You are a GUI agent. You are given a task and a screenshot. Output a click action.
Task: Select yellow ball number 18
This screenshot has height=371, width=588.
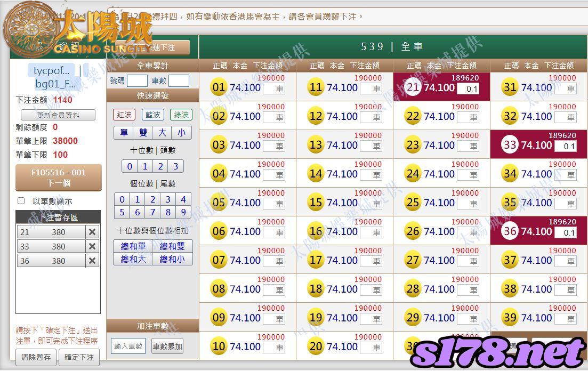point(316,288)
